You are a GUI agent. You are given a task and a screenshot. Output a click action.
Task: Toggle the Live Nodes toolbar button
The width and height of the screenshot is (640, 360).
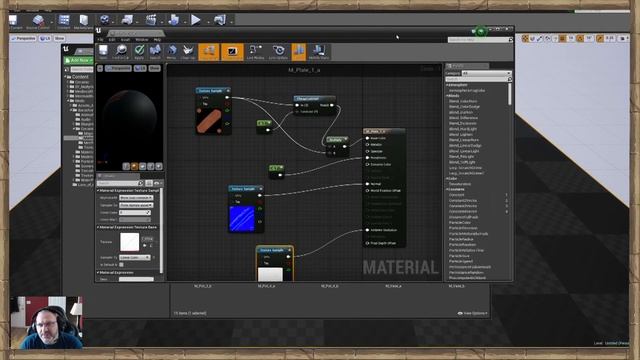(256, 52)
